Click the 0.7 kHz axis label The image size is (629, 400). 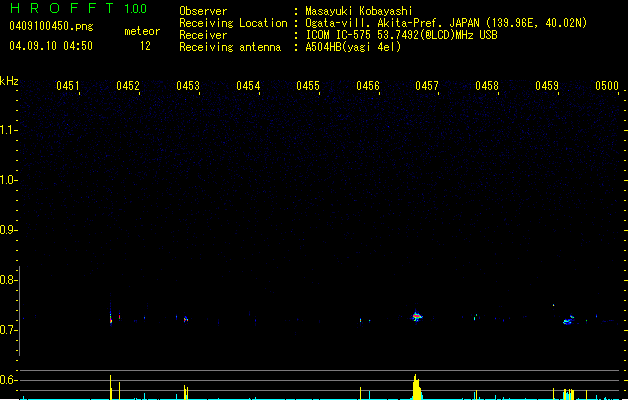point(7,330)
